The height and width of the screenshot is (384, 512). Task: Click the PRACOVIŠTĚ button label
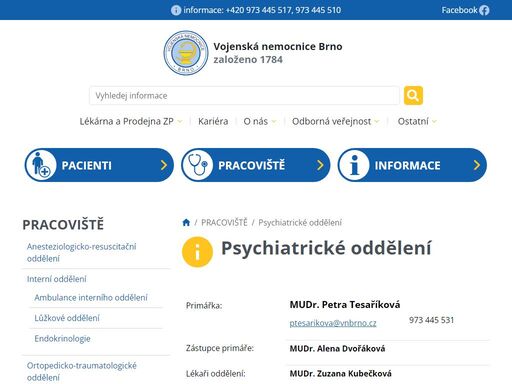pyautogui.click(x=252, y=165)
